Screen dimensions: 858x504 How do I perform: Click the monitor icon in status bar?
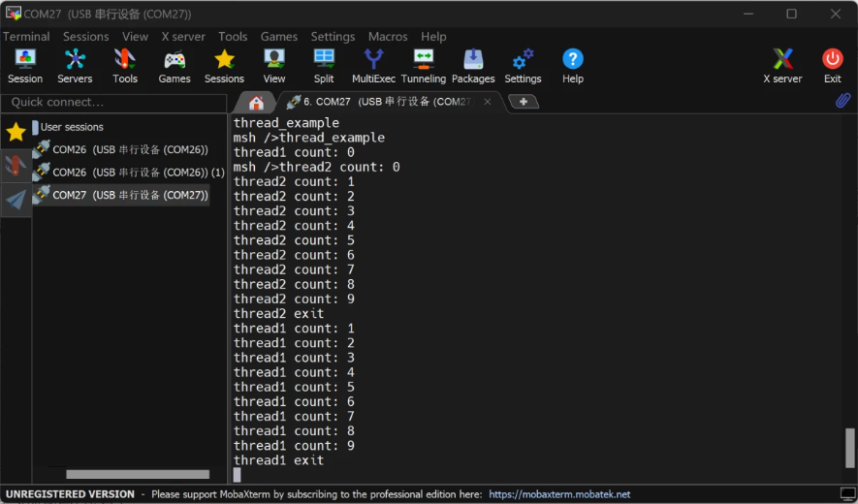coord(847,494)
